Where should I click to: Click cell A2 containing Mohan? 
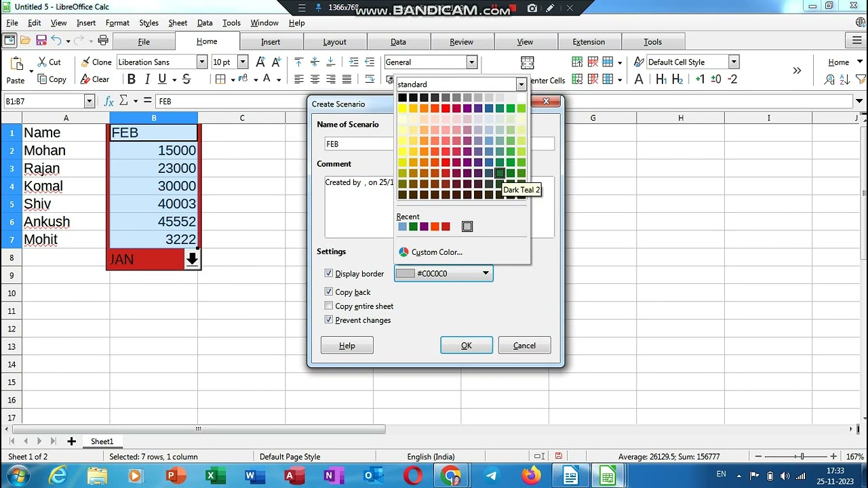click(66, 150)
